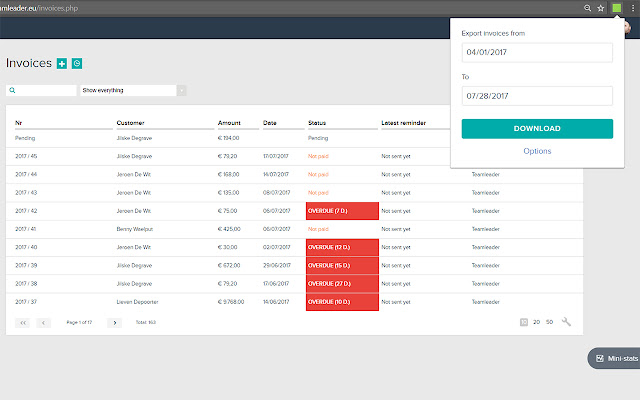Screen dimensions: 640x400
Task: Go to the previous page arrow
Action: 43,323
